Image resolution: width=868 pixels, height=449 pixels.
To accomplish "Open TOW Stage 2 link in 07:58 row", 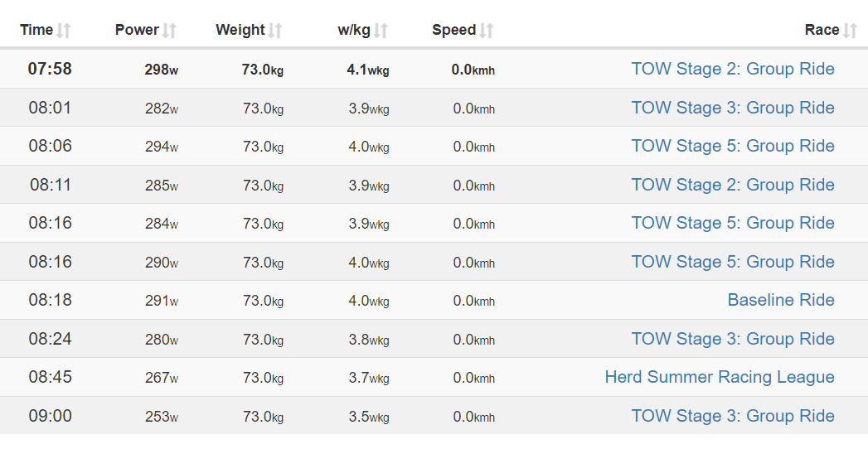I will point(732,69).
